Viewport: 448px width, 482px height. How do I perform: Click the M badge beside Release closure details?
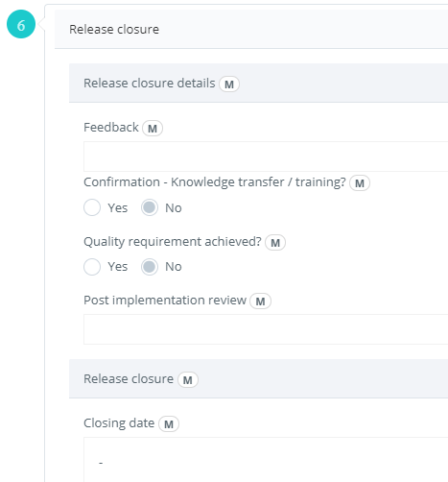pyautogui.click(x=229, y=84)
